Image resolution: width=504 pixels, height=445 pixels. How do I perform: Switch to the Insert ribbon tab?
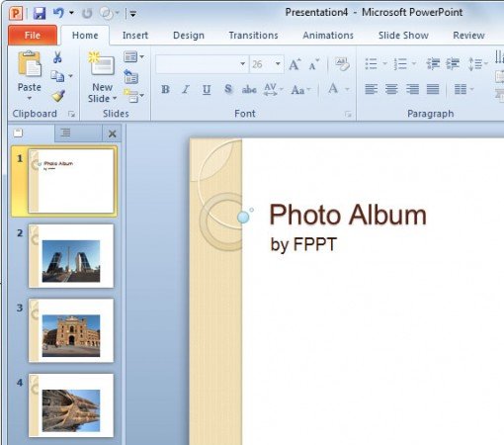[135, 36]
